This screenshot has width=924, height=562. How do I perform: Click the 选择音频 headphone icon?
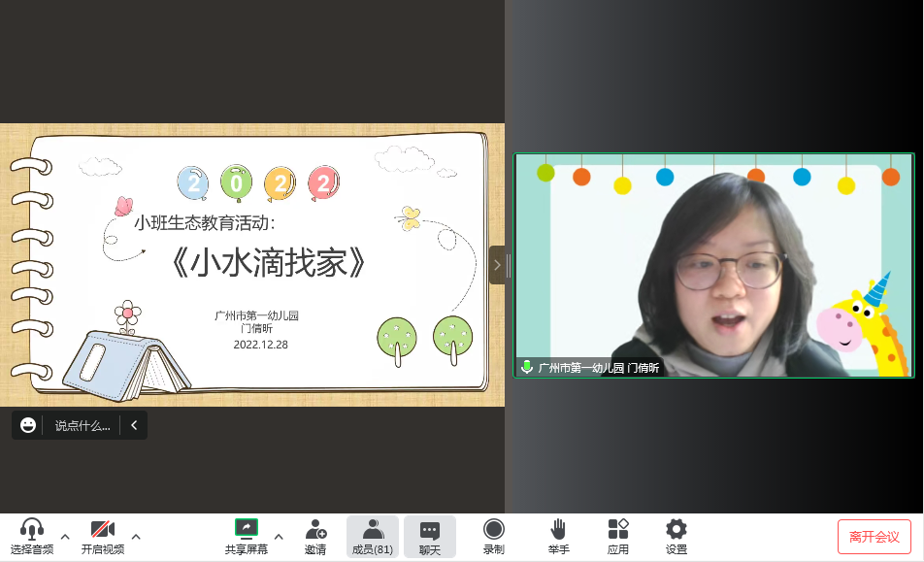click(x=32, y=530)
